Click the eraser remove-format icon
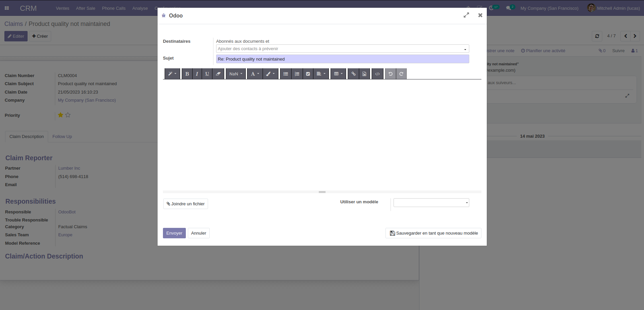Image resolution: width=644 pixels, height=310 pixels. click(x=218, y=74)
